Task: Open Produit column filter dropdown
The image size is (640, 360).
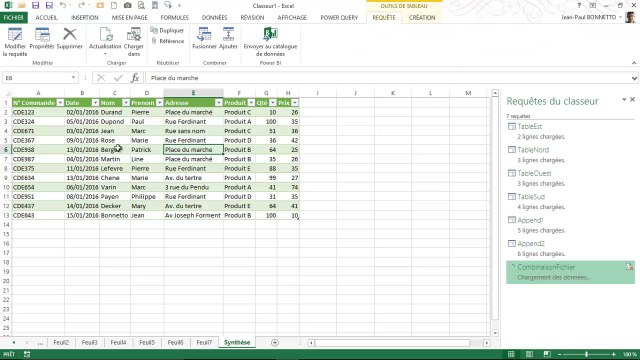Action: [x=251, y=103]
